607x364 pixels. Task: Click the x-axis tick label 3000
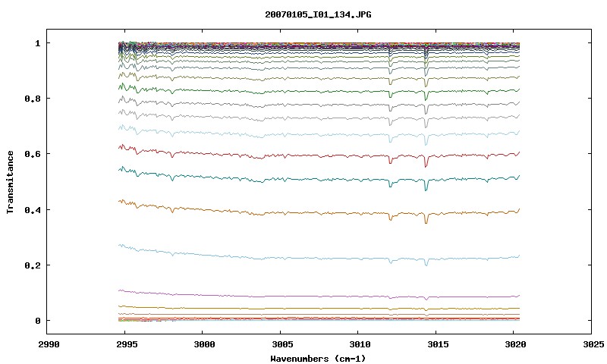coord(204,344)
